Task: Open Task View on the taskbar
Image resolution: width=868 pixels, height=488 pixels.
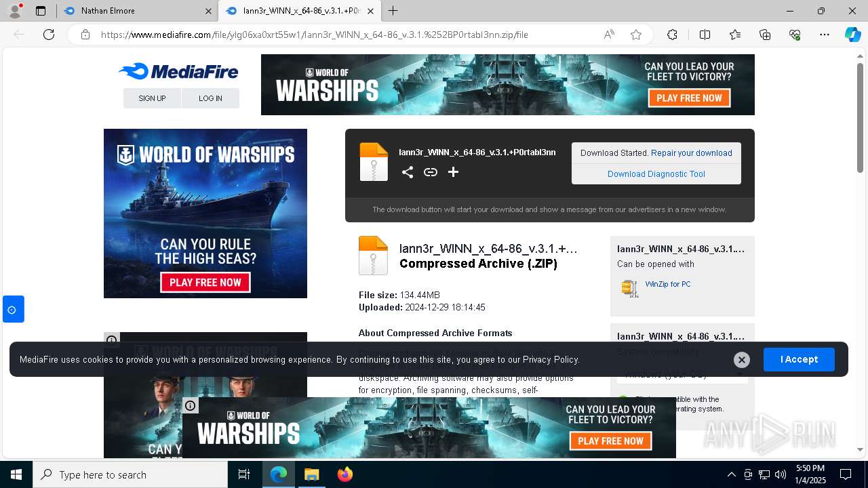Action: 244,474
